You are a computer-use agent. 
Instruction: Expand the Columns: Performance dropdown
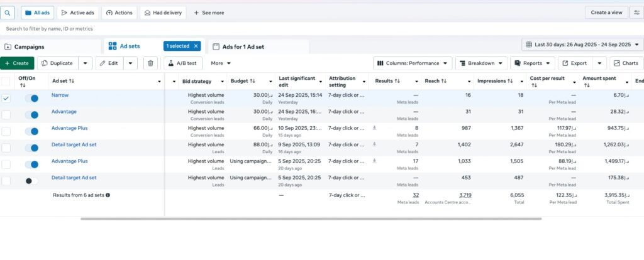413,63
